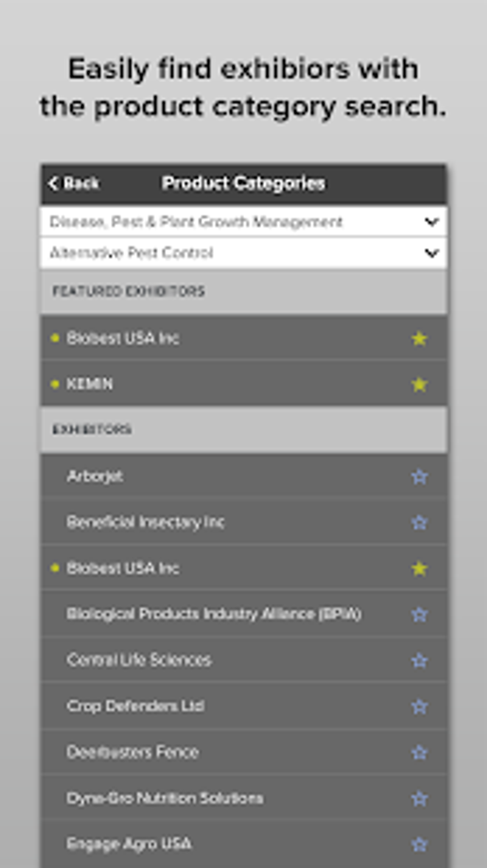487x868 pixels.
Task: Click star beside Crop Defenders Ltd
Action: pyautogui.click(x=419, y=707)
